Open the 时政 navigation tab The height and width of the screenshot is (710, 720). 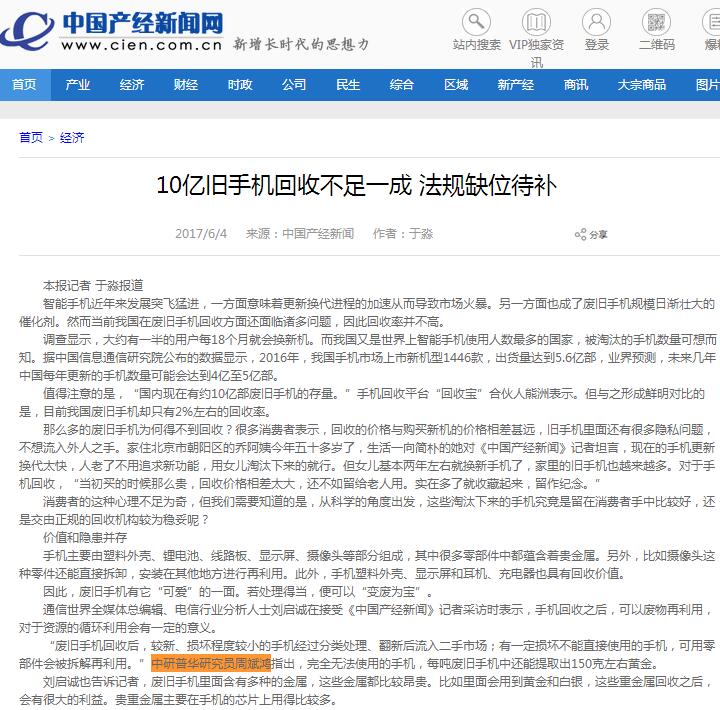[x=240, y=85]
